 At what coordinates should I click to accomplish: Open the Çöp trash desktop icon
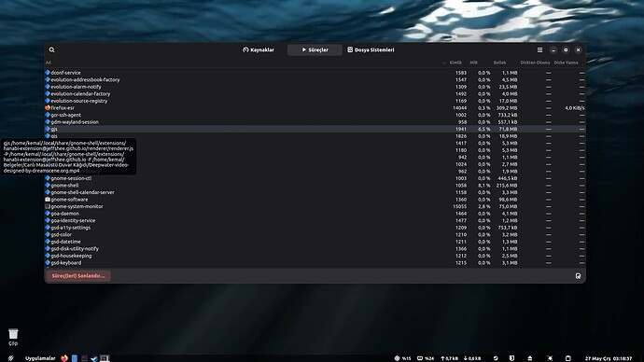tap(13, 337)
